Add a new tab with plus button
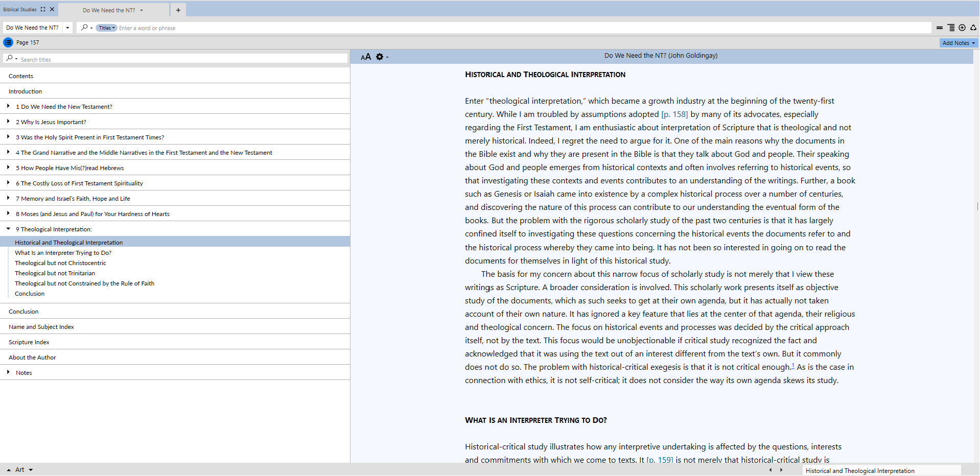The image size is (980, 476). pos(178,10)
